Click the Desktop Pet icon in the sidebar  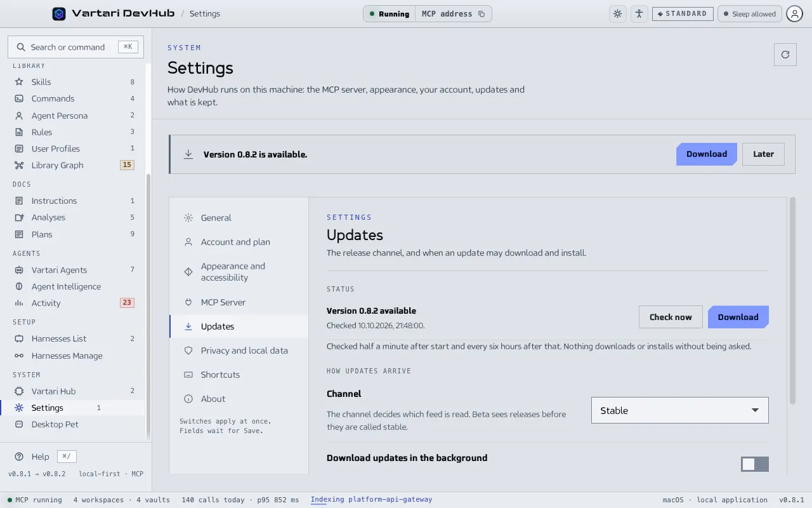click(19, 424)
